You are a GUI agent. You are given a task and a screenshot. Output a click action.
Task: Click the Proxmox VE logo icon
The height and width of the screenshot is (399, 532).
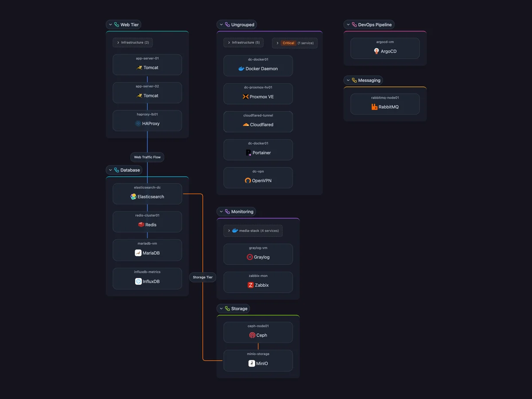tap(246, 97)
